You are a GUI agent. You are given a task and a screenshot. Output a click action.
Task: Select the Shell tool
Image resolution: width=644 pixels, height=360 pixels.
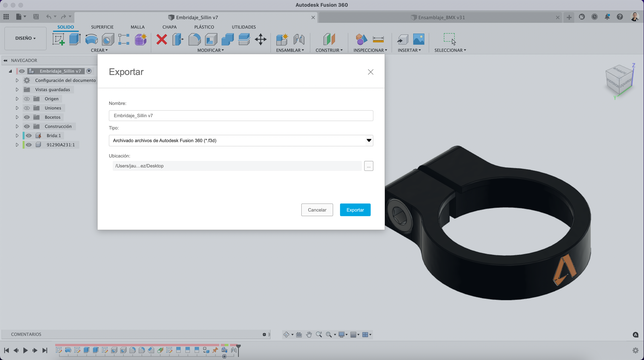pyautogui.click(x=211, y=39)
